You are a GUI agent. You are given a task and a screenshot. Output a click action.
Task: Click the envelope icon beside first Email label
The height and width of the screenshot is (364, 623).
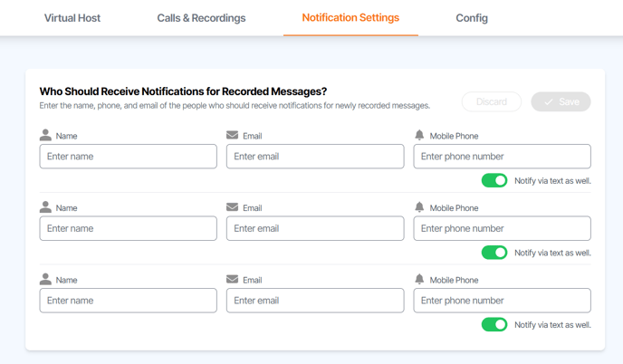(x=232, y=135)
